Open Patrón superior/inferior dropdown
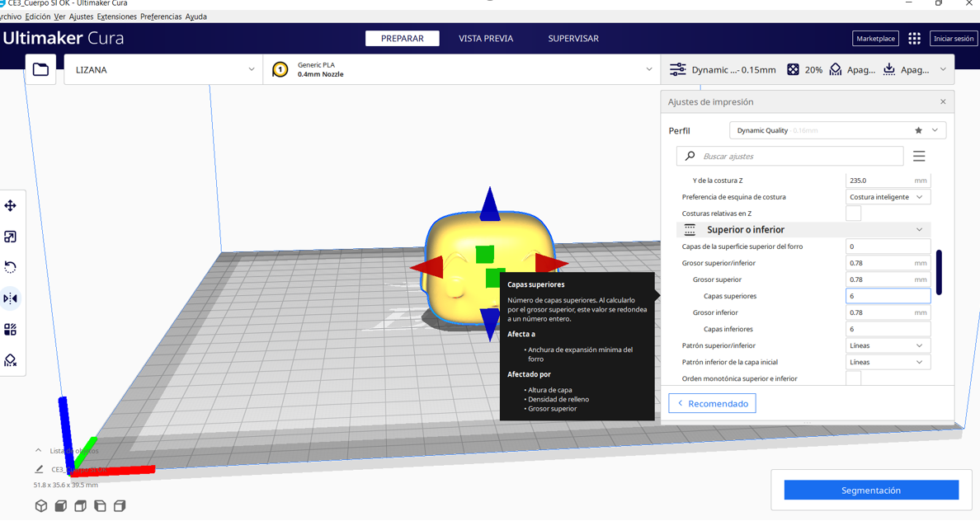Screen dimensions: 980x521 888,345
